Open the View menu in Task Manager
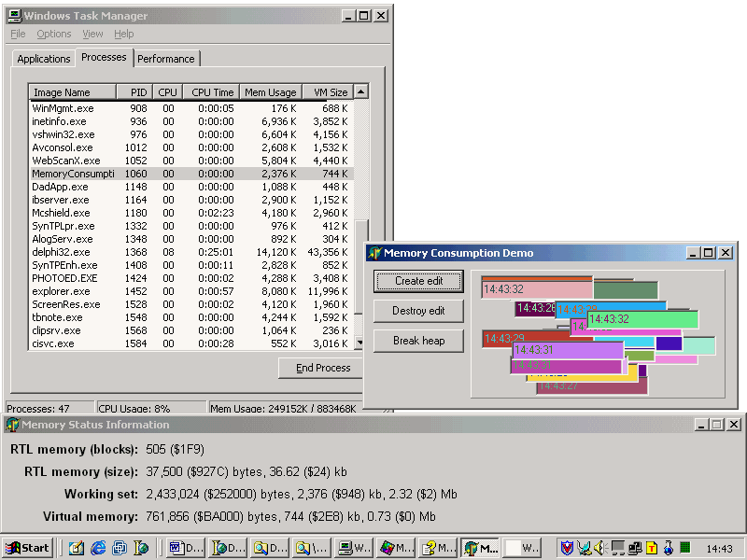The width and height of the screenshot is (747, 560). coord(92,34)
